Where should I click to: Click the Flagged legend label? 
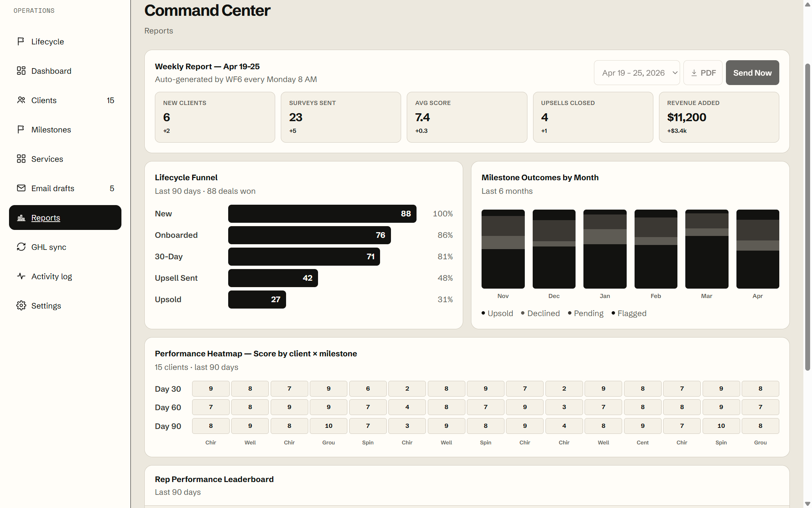632,313
